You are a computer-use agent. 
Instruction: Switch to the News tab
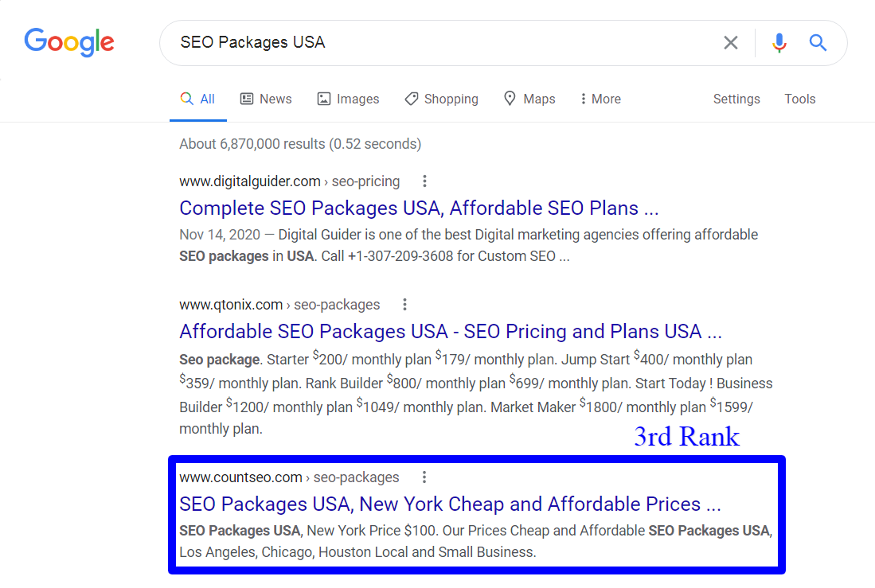(266, 99)
